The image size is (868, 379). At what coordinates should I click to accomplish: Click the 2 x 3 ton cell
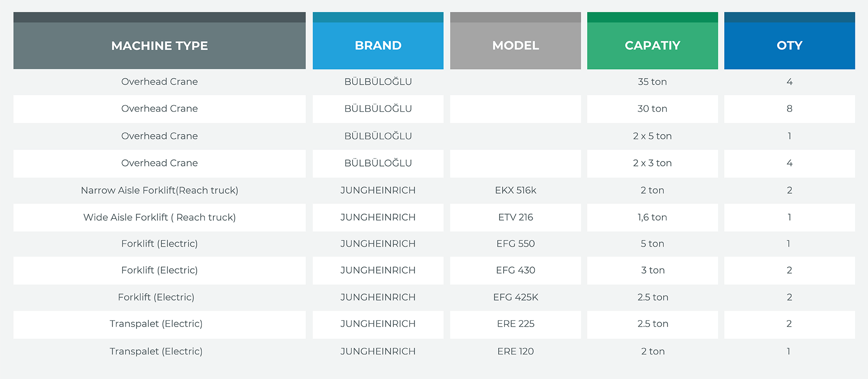point(652,163)
